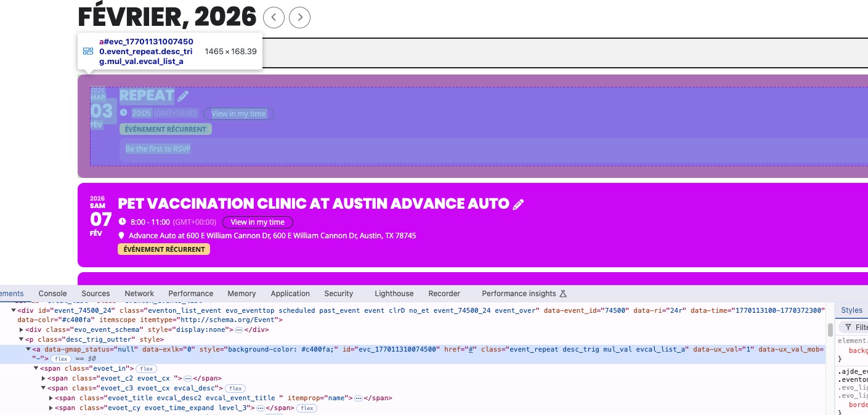This screenshot has height=415, width=868.
Task: Toggle flex badge on evoet_time_expand span
Action: pos(307,408)
